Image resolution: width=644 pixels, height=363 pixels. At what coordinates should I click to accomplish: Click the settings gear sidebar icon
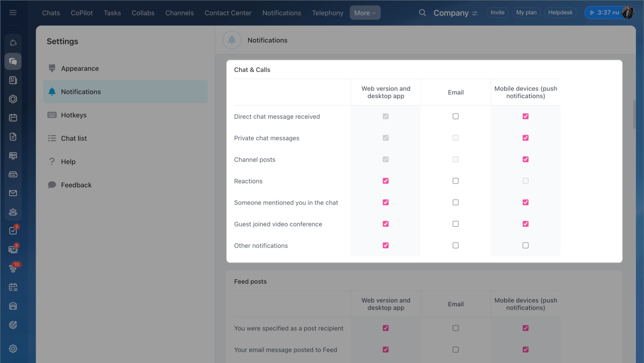13,348
